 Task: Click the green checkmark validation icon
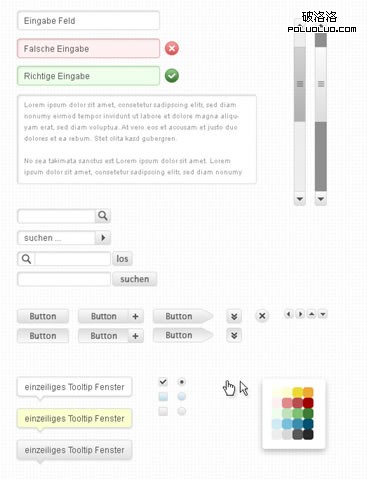[x=172, y=76]
